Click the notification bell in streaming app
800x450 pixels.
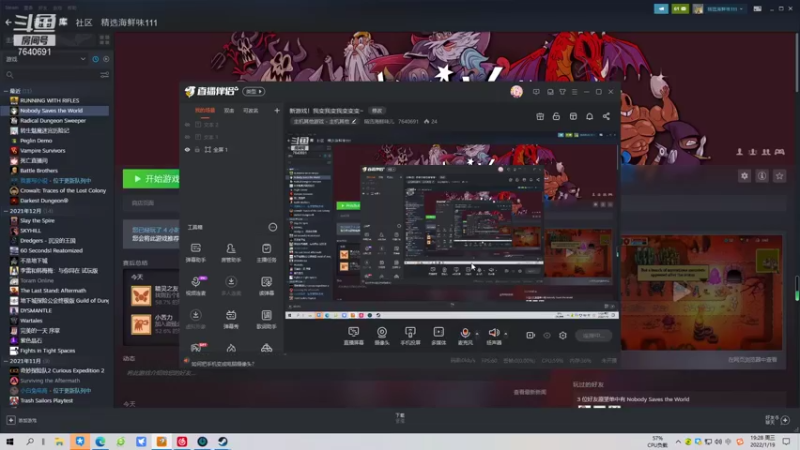click(x=589, y=116)
